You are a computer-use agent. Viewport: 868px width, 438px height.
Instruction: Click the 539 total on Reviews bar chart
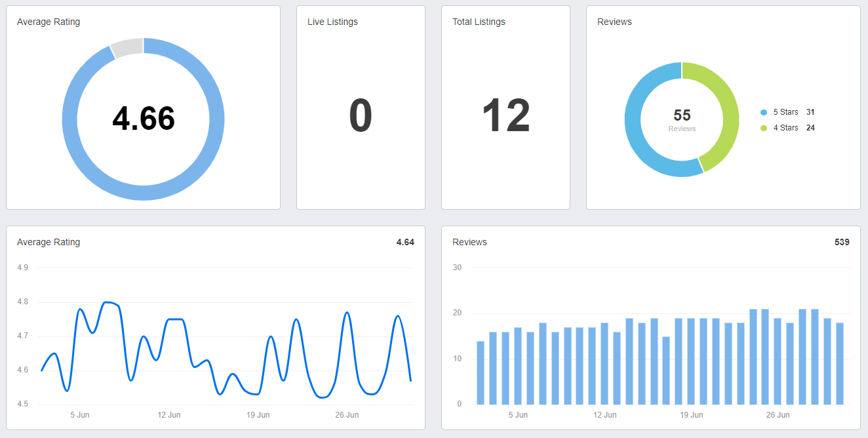(x=842, y=242)
